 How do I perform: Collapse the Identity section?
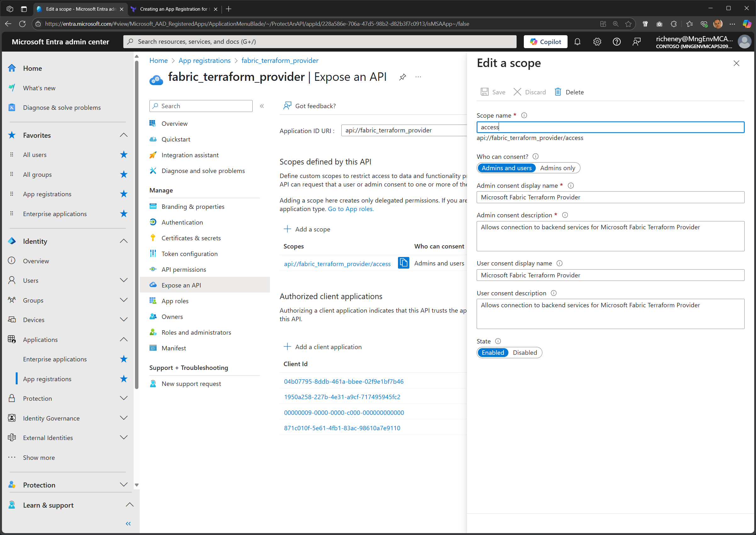pos(123,241)
